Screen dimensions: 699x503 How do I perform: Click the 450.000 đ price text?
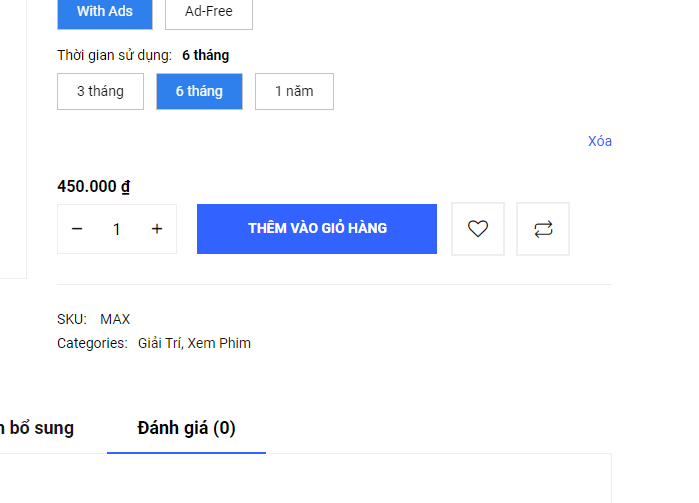pyautogui.click(x=94, y=186)
